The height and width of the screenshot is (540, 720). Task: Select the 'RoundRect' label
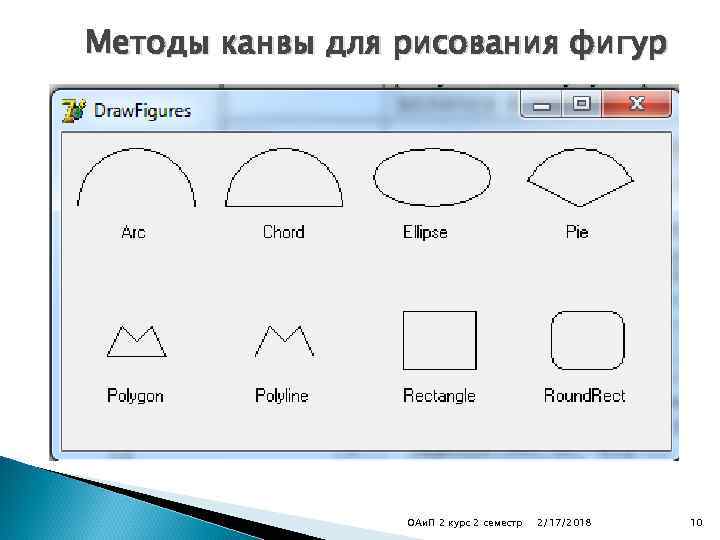[x=585, y=395]
